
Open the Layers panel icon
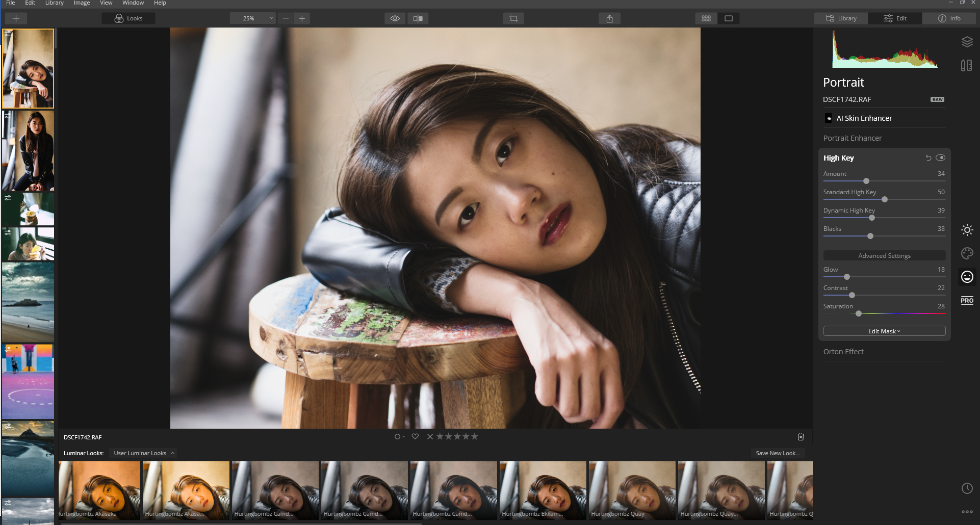click(x=968, y=41)
